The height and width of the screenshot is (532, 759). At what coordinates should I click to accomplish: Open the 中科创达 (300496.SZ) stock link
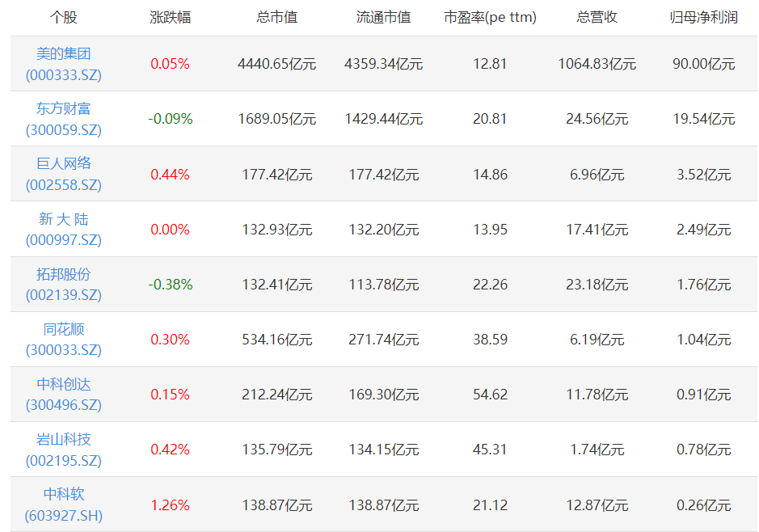click(63, 395)
